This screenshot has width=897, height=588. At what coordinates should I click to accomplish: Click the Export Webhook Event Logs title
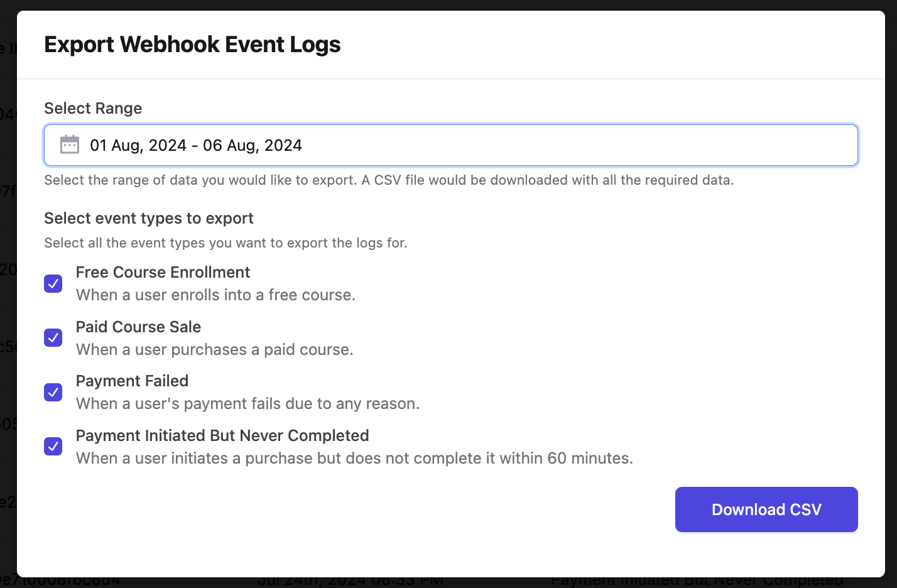click(192, 45)
